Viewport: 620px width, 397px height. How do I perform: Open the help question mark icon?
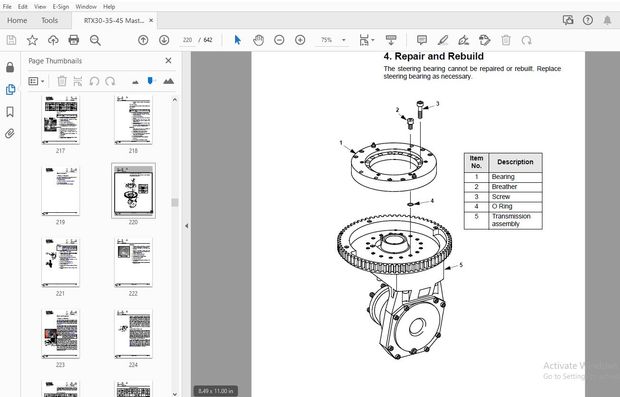coord(588,20)
